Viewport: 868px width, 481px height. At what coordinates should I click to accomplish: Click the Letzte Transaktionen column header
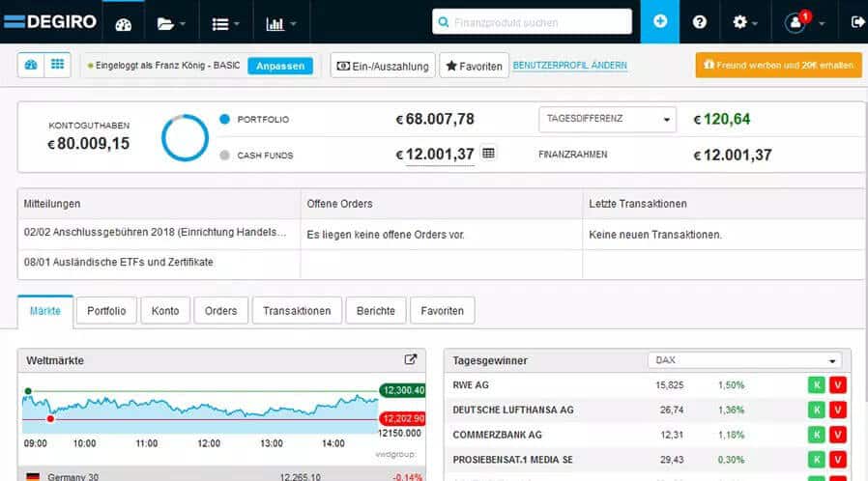(x=638, y=204)
